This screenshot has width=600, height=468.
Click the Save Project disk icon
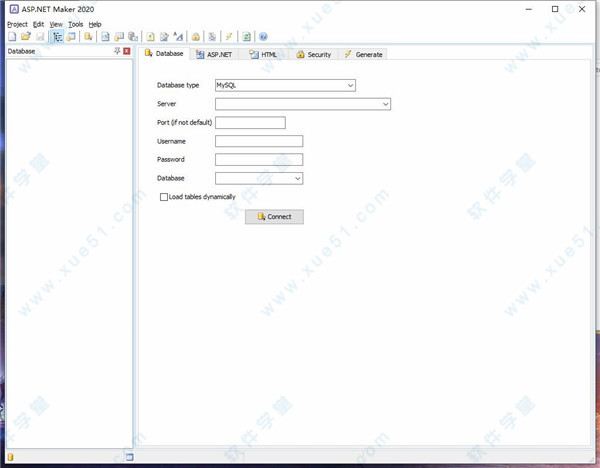pyautogui.click(x=40, y=37)
